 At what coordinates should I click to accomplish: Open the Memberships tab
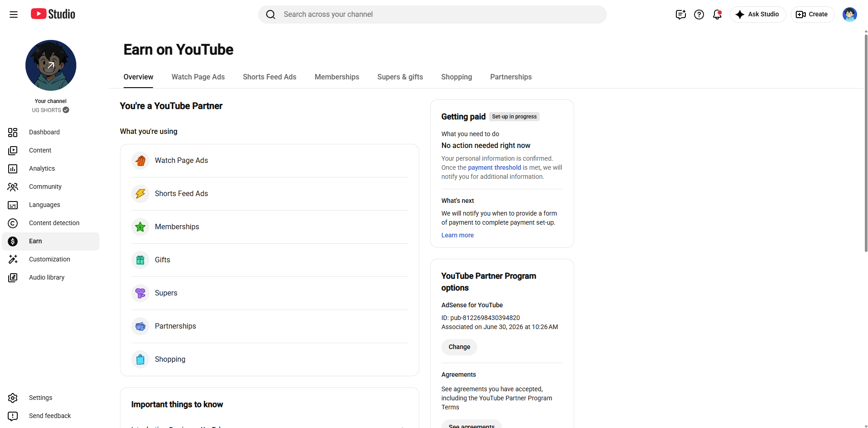coord(337,77)
